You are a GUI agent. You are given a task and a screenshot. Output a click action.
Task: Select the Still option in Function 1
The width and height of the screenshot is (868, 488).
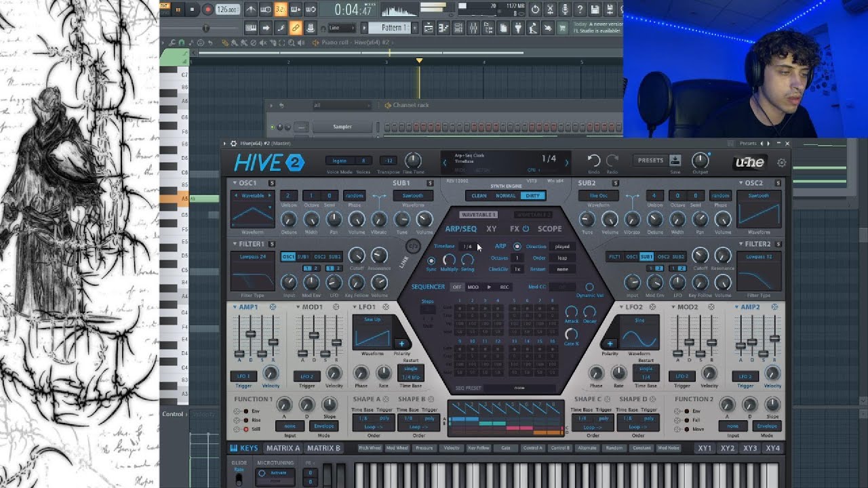coord(245,429)
